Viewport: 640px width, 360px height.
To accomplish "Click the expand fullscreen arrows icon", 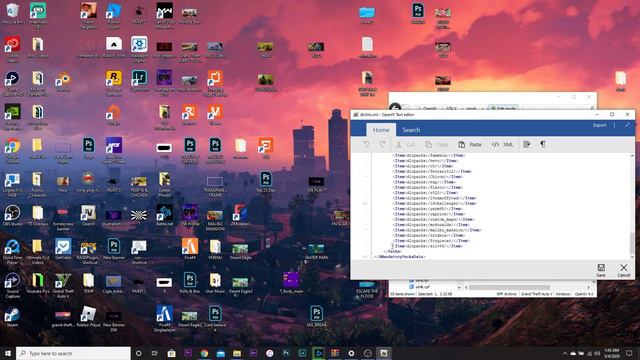I will pyautogui.click(x=627, y=125).
